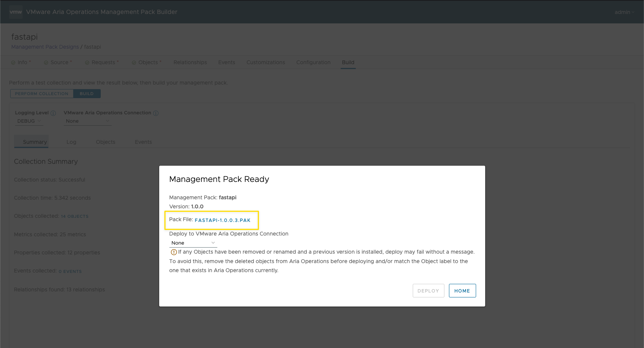View the 14 Objects collected link
This screenshot has width=644, height=348.
[x=75, y=216]
